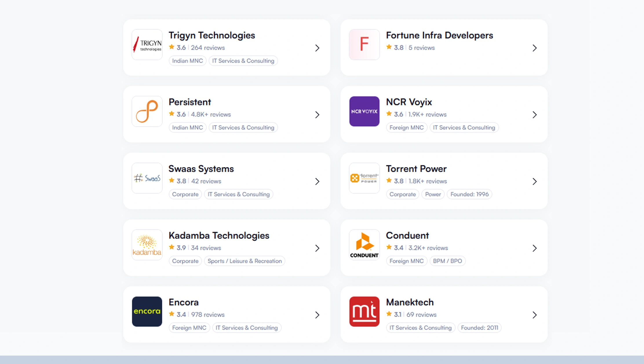Image resolution: width=644 pixels, height=364 pixels.
Task: Click the Fortune Infra Developers 'F' icon
Action: coord(364,45)
